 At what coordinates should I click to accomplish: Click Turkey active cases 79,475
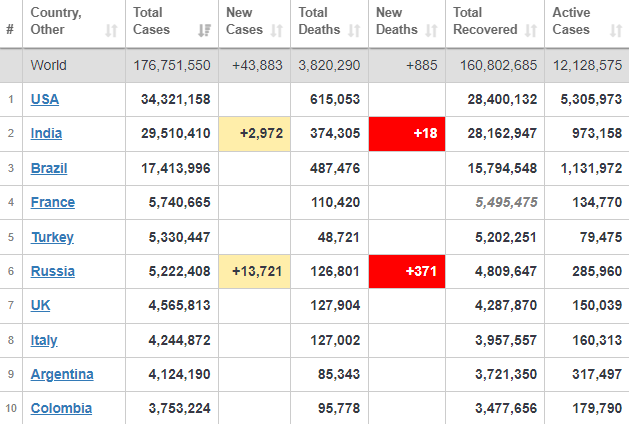coord(601,237)
